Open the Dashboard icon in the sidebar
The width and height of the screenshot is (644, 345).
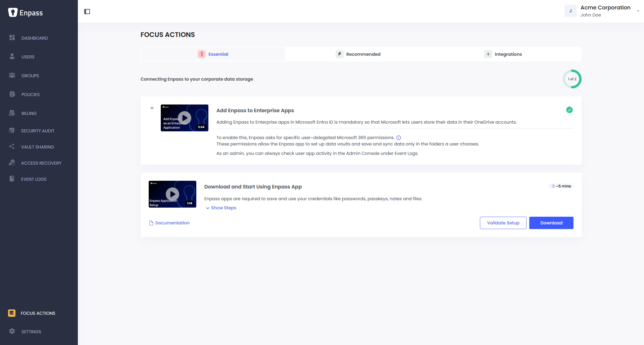click(12, 38)
